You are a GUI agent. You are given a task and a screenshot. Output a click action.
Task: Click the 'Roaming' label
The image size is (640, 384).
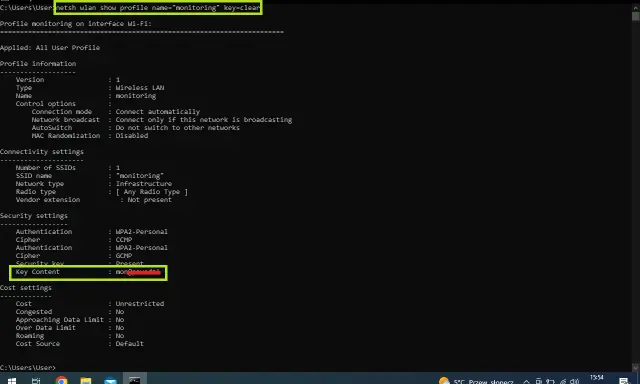30,336
